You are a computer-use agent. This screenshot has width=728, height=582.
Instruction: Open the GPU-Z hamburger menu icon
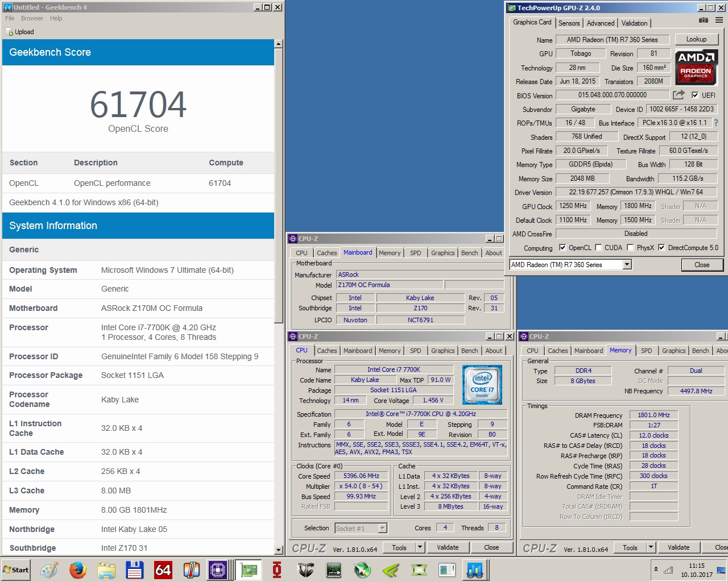719,20
